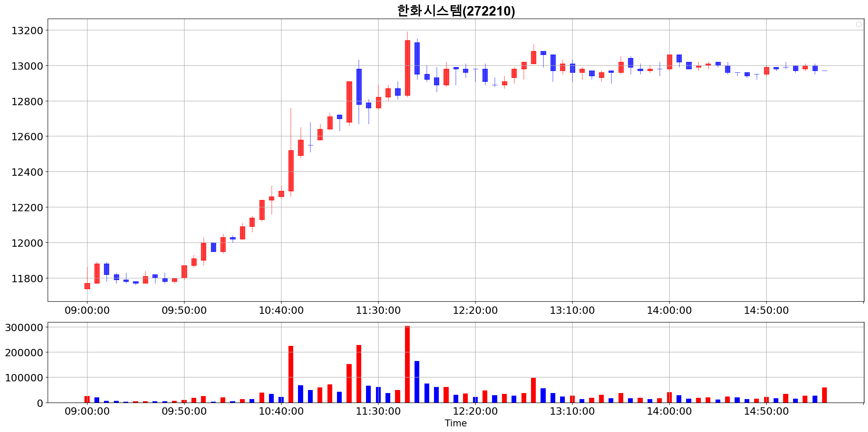
Task: Click 11:30:00 label under the volume chart
Action: 378,411
